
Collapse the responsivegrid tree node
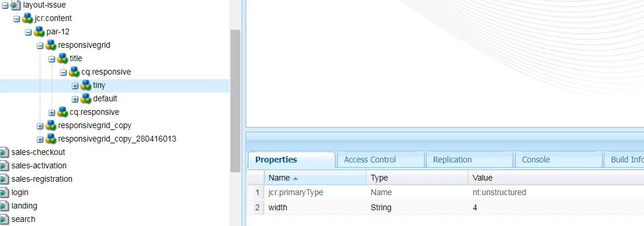[40, 45]
